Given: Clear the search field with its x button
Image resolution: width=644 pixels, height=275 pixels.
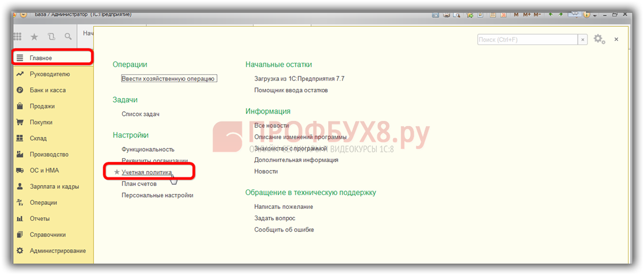Looking at the screenshot, I should (582, 40).
